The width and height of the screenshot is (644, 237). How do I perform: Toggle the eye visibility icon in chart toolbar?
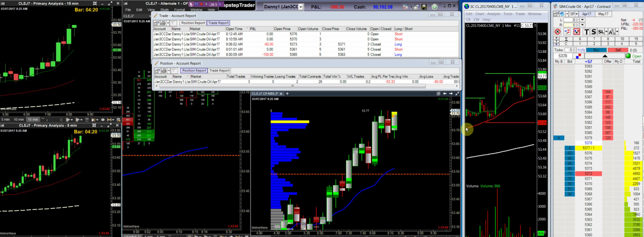click(x=103, y=120)
